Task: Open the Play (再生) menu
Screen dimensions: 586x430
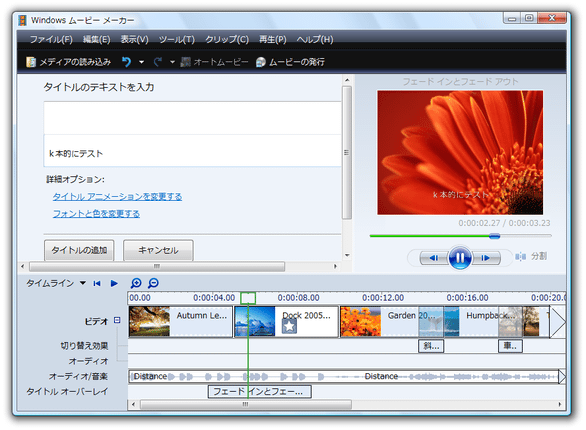Action: pyautogui.click(x=273, y=40)
